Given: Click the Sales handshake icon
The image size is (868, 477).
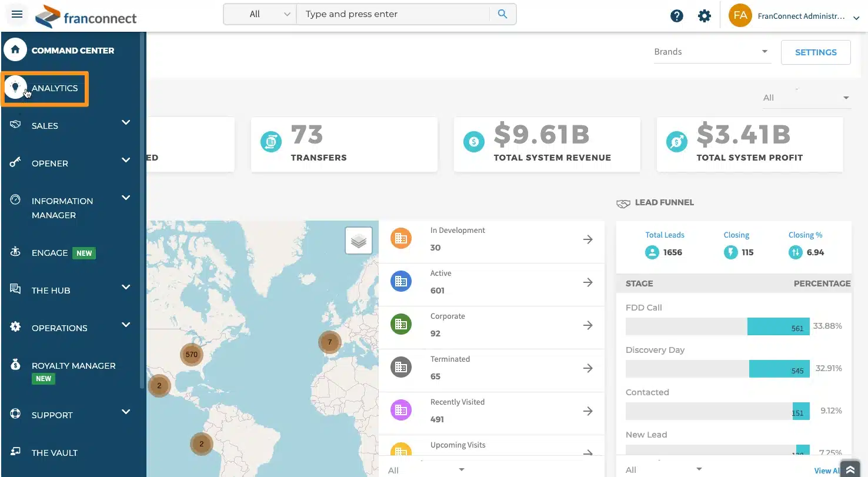Looking at the screenshot, I should [15, 125].
